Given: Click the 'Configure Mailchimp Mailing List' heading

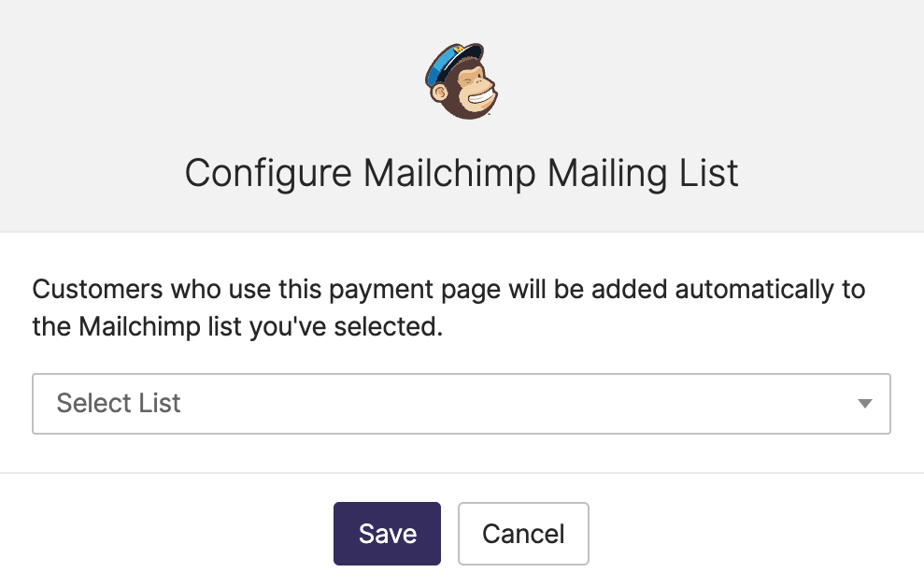Looking at the screenshot, I should click(462, 174).
